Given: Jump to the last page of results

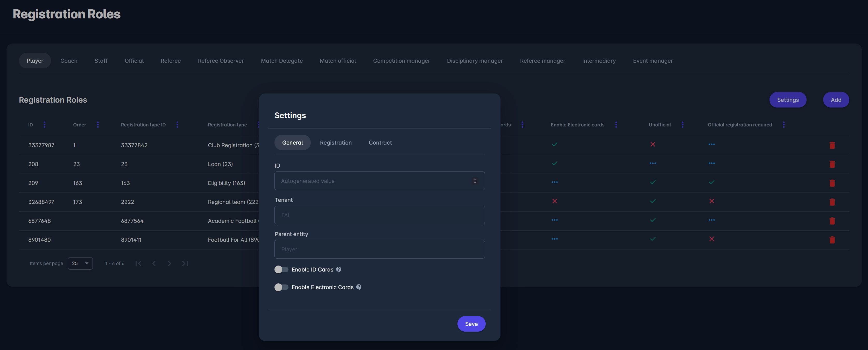Looking at the screenshot, I should pos(185,263).
